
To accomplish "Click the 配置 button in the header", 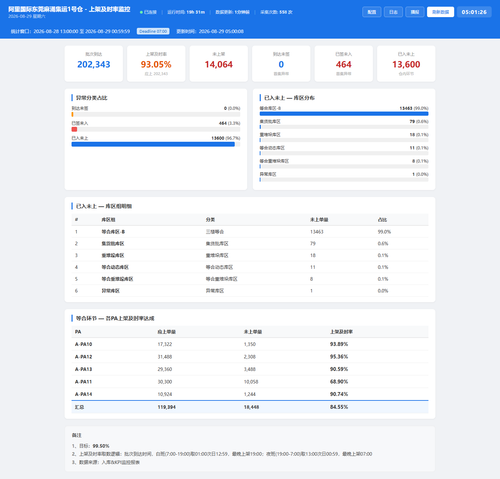I will [372, 12].
